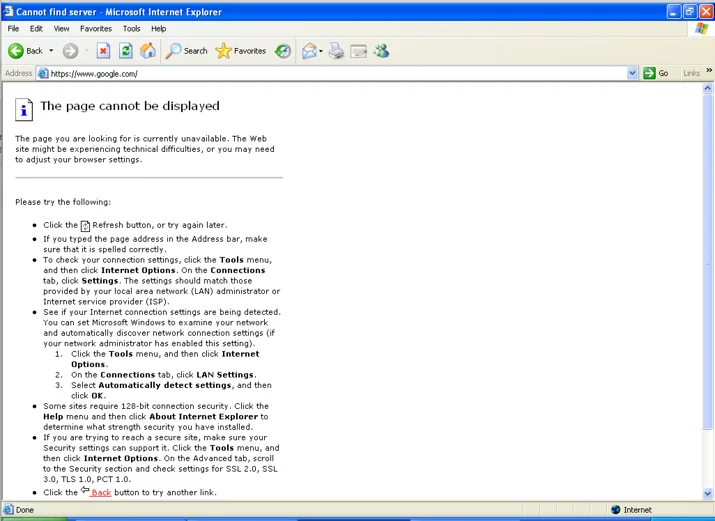
Task: Minimize the Internet Explorer window
Action: (674, 11)
